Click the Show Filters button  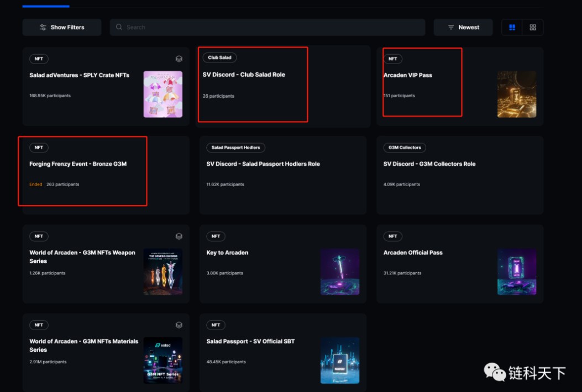[61, 28]
